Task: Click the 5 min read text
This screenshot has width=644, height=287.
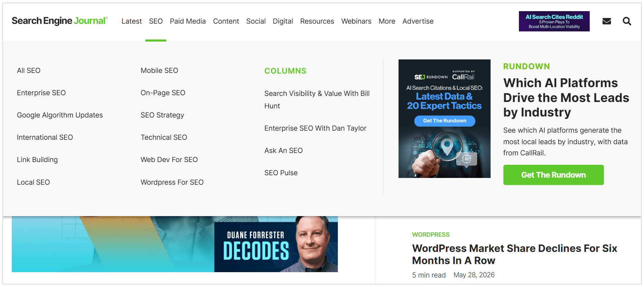Action: (429, 275)
